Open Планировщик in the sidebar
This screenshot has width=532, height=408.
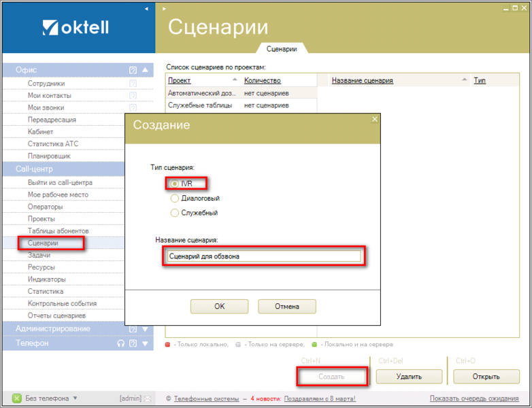tap(49, 156)
